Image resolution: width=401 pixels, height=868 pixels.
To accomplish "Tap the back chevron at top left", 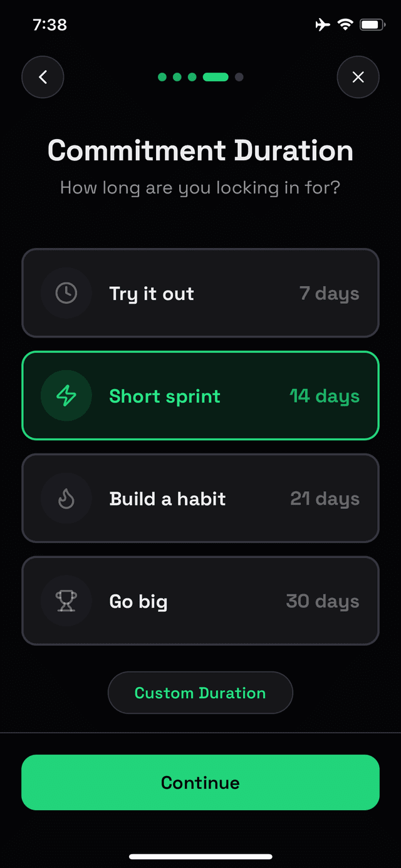I will tap(43, 77).
